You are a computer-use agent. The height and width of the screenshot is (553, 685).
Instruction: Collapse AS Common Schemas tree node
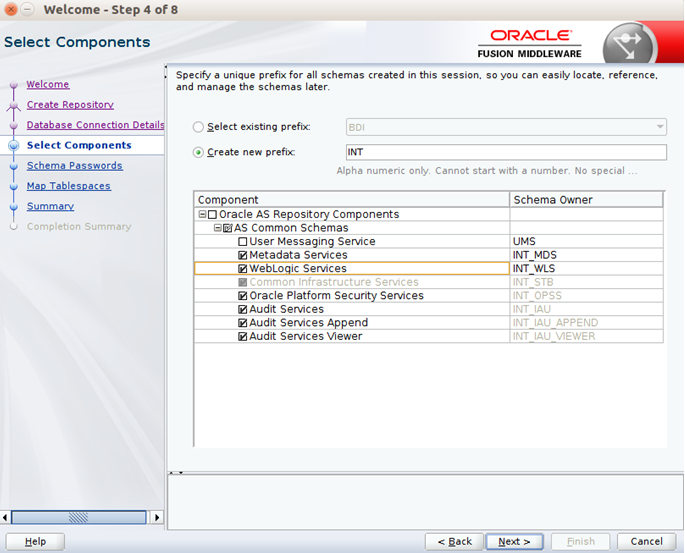pyautogui.click(x=218, y=228)
